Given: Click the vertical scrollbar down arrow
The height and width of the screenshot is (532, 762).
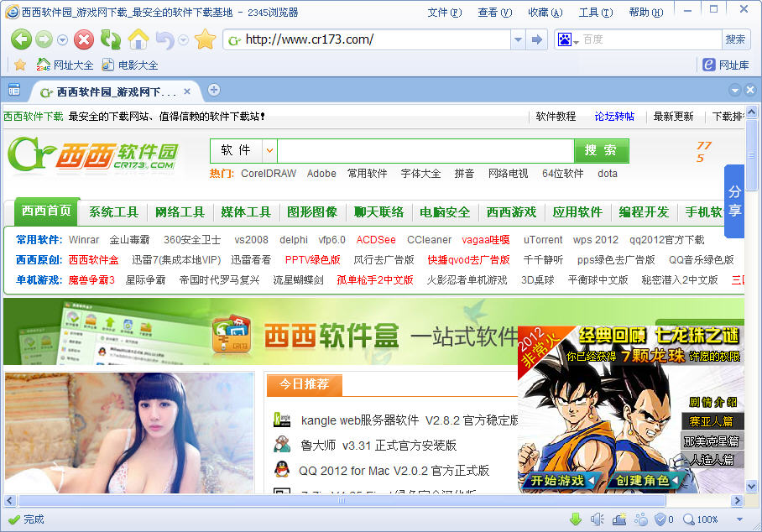Looking at the screenshot, I should tap(751, 486).
